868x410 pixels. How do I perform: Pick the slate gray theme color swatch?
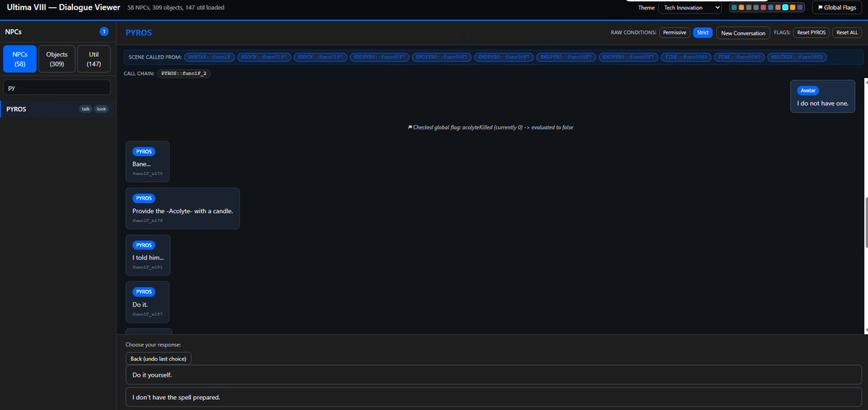point(757,7)
